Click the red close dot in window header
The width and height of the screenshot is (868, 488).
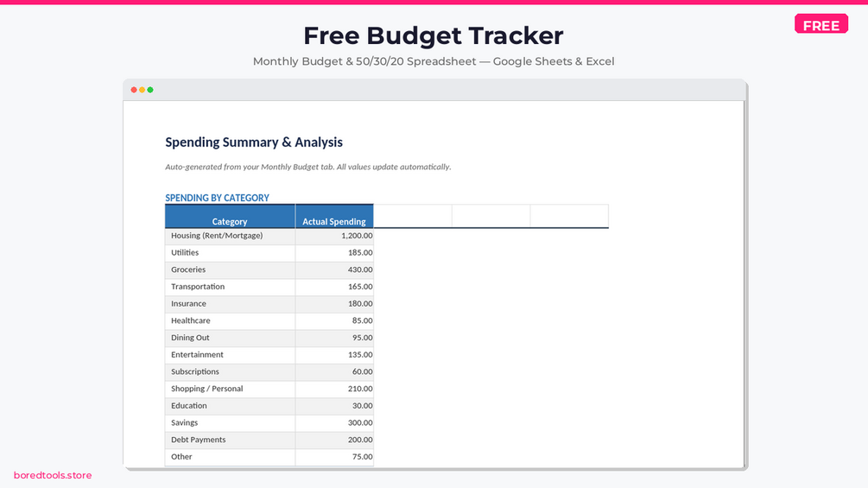click(133, 90)
